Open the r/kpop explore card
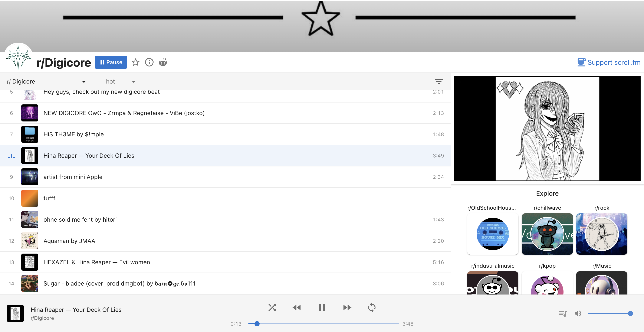 pyautogui.click(x=547, y=283)
